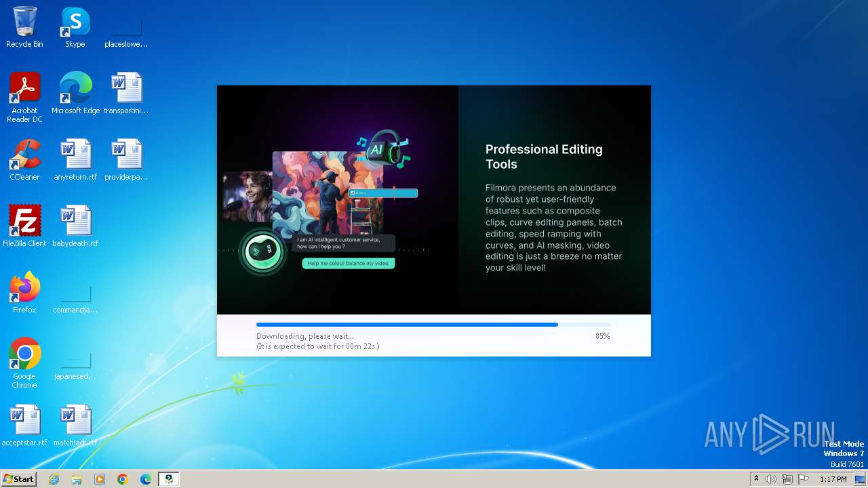Open CCleaner desktop shortcut
Image resolution: width=868 pixels, height=488 pixels.
click(24, 159)
